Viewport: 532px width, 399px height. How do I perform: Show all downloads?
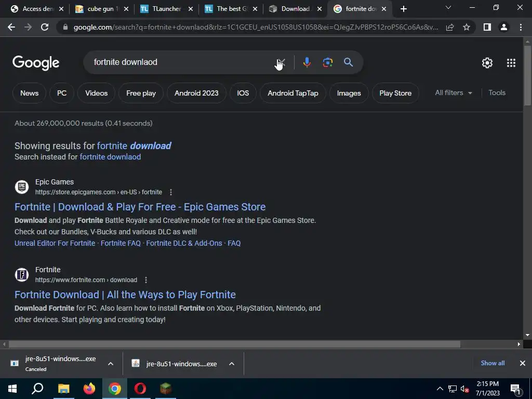point(493,363)
